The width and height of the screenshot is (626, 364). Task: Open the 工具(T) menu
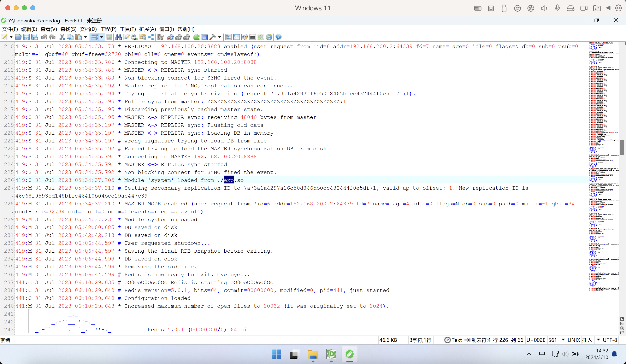128,29
